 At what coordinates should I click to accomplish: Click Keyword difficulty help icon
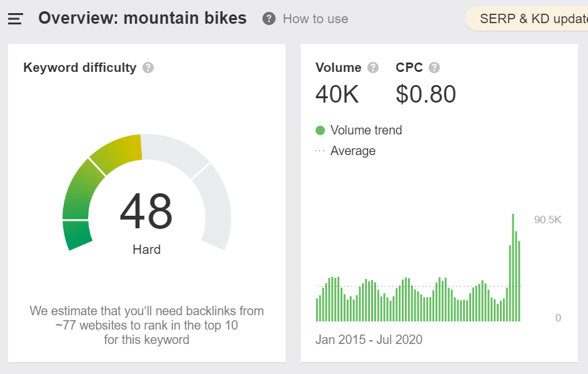148,68
